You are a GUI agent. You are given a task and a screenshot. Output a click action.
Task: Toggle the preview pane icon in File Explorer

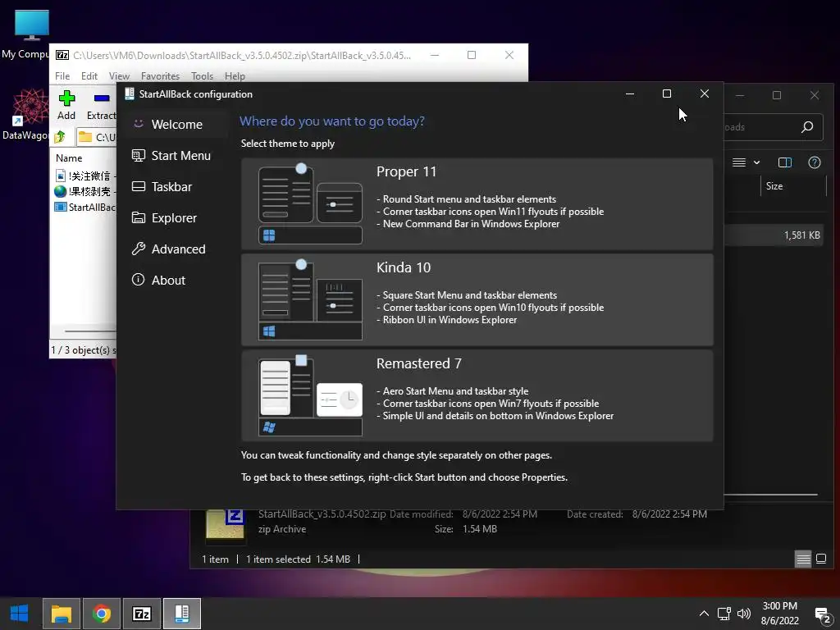click(x=785, y=162)
